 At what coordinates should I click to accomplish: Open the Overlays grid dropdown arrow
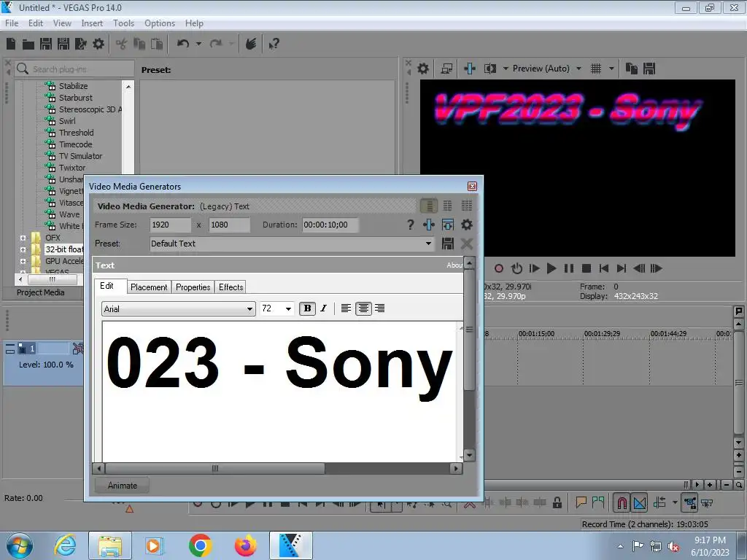tap(611, 69)
